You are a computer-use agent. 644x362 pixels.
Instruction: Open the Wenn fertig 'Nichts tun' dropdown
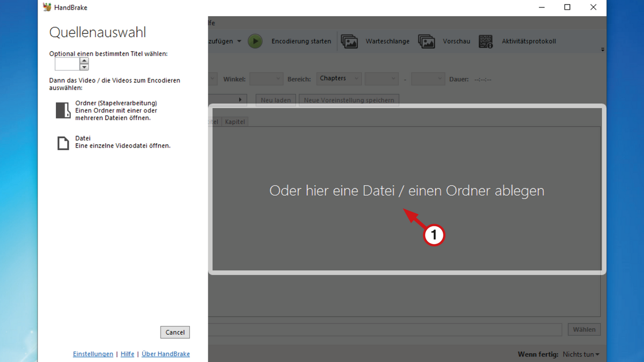click(x=581, y=354)
